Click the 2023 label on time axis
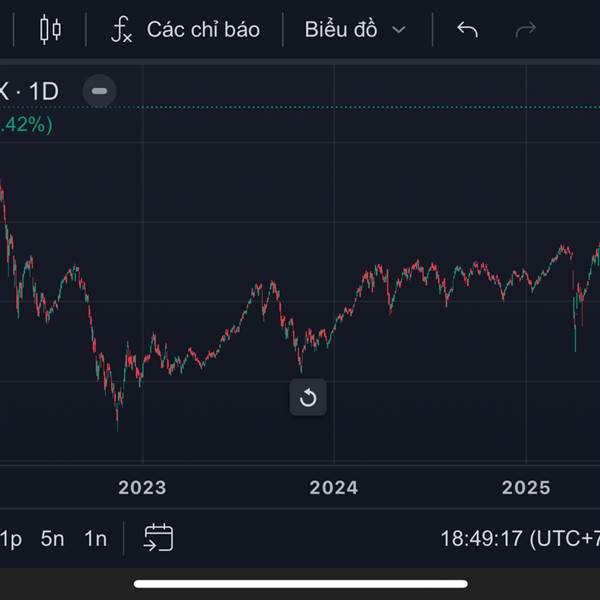 [142, 488]
